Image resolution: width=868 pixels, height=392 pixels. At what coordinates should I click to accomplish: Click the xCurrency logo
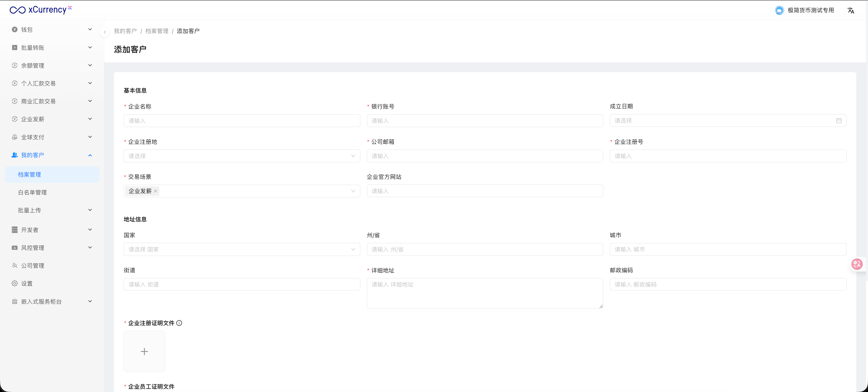(40, 10)
